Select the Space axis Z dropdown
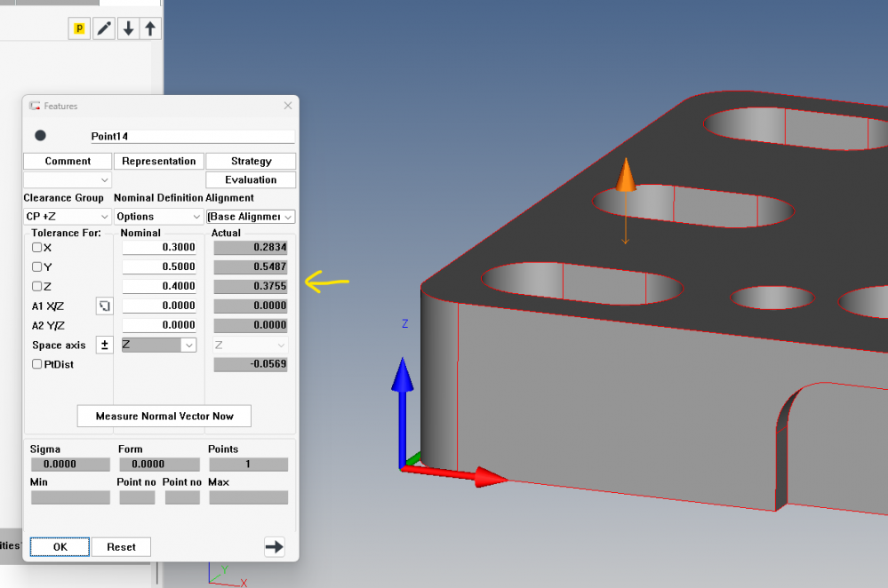The height and width of the screenshot is (588, 888). [x=159, y=345]
